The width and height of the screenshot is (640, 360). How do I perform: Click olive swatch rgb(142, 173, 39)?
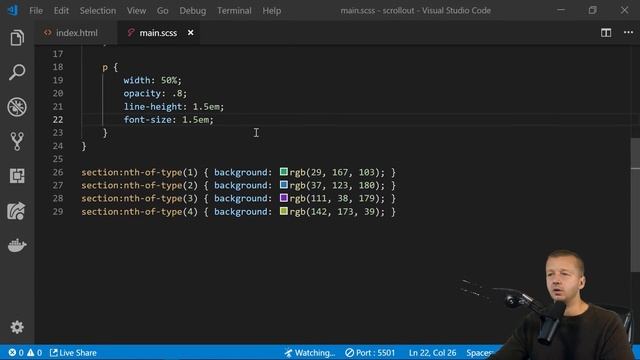click(x=284, y=211)
